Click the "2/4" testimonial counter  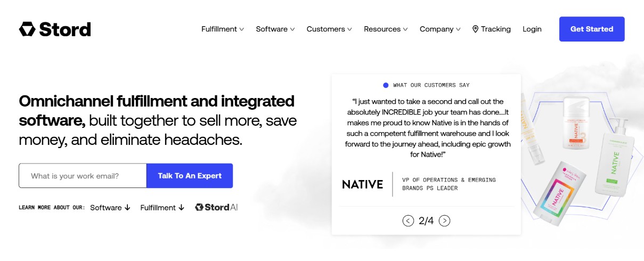click(426, 221)
